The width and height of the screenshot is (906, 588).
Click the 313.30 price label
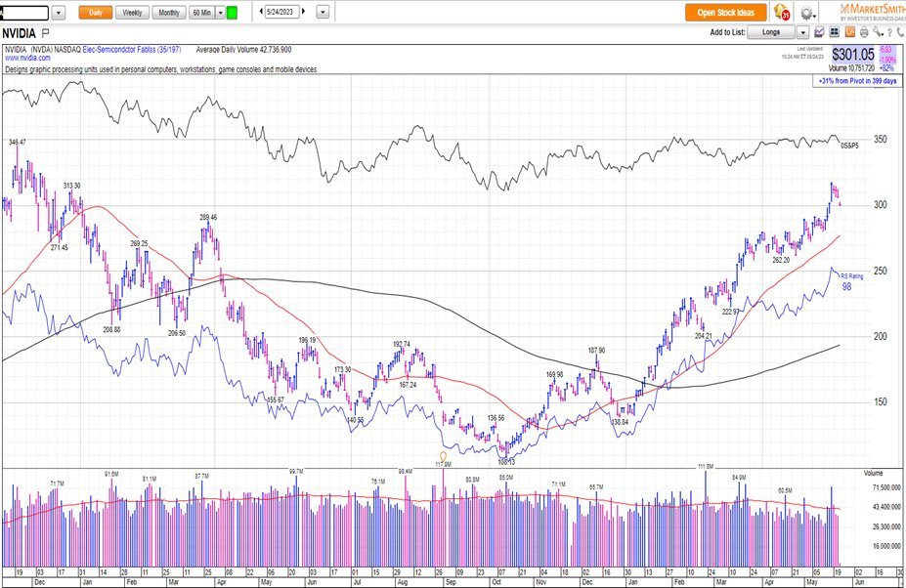(x=71, y=186)
